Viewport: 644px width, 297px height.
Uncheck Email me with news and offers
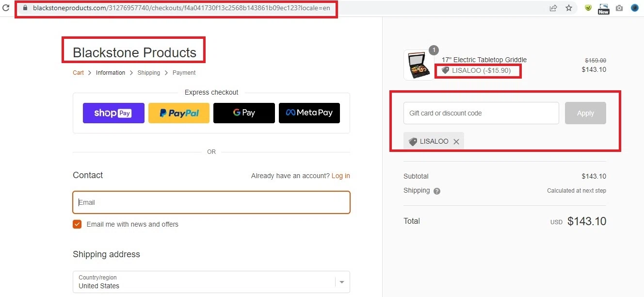tap(77, 224)
